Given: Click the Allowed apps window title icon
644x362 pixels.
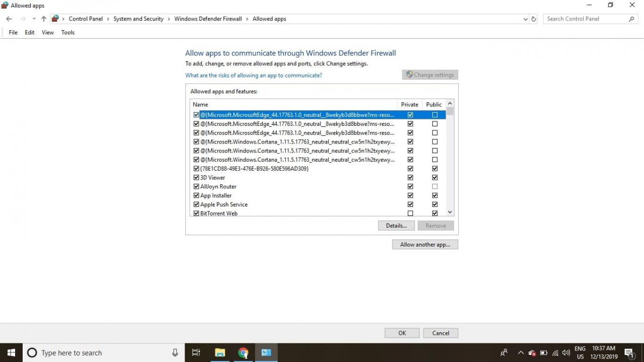Looking at the screenshot, I should click(x=5, y=5).
